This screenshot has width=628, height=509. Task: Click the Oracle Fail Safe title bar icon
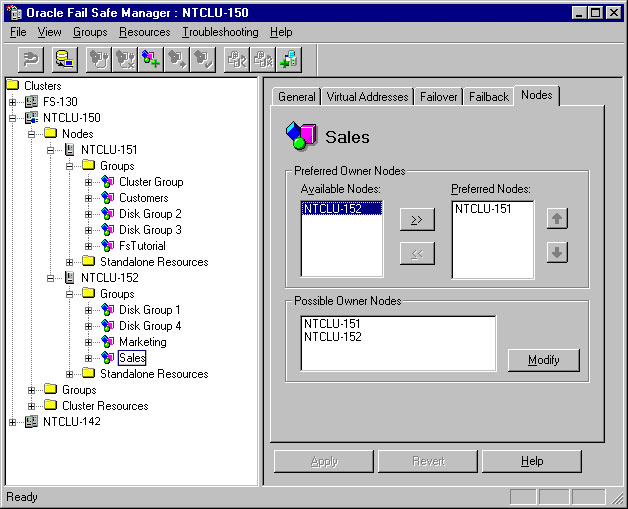pyautogui.click(x=15, y=13)
